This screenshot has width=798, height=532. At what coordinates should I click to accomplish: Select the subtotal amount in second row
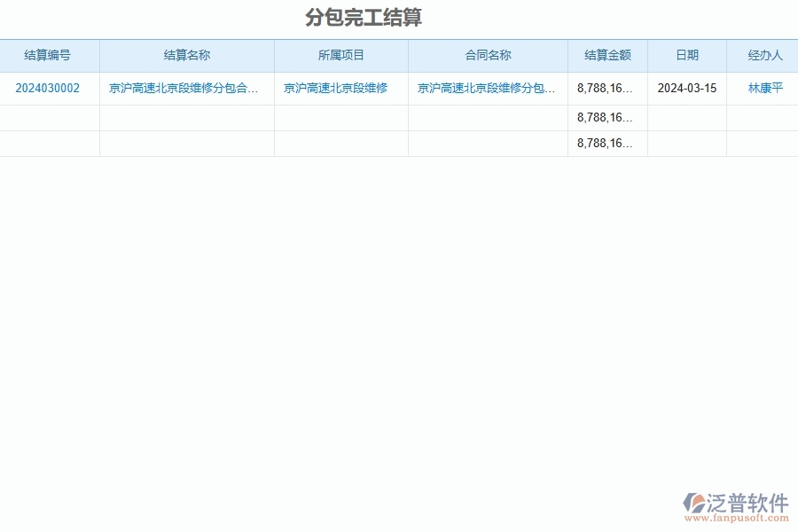pos(606,116)
